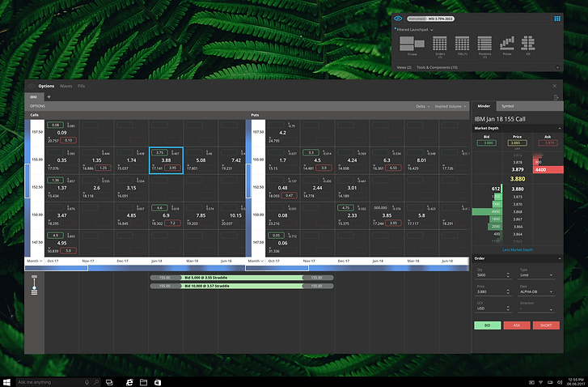Open the Store icon on taskbar
588x387 pixels.
[158, 382]
